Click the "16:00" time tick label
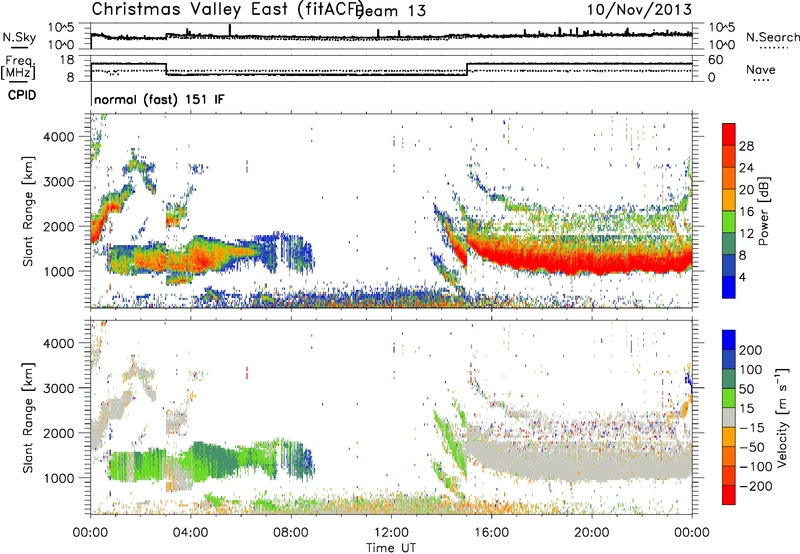Screen dimensions: 800x554 pos(491,533)
